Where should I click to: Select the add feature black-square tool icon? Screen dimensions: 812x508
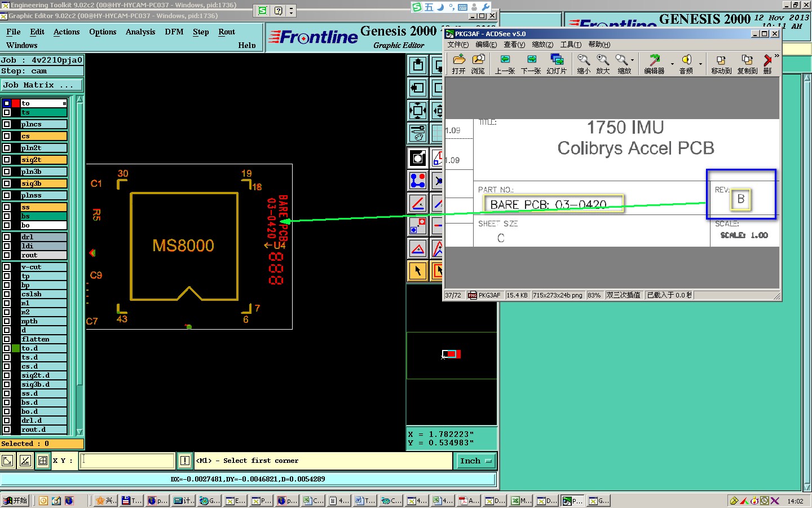[418, 158]
